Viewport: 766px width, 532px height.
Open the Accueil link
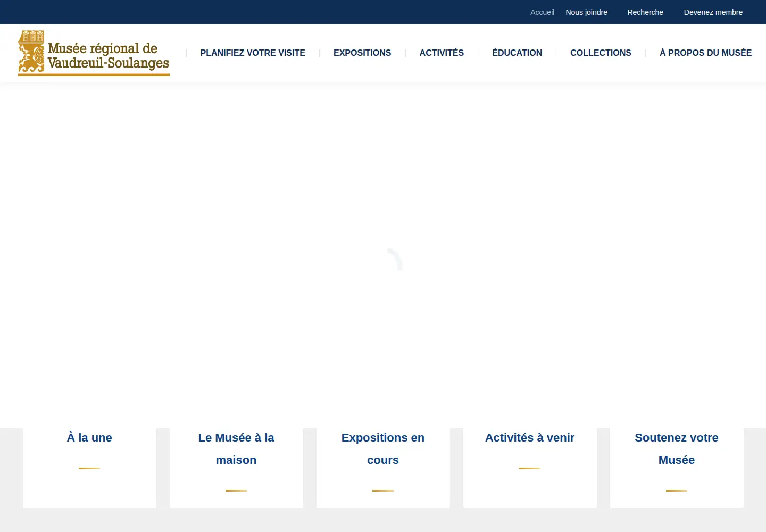click(x=542, y=12)
